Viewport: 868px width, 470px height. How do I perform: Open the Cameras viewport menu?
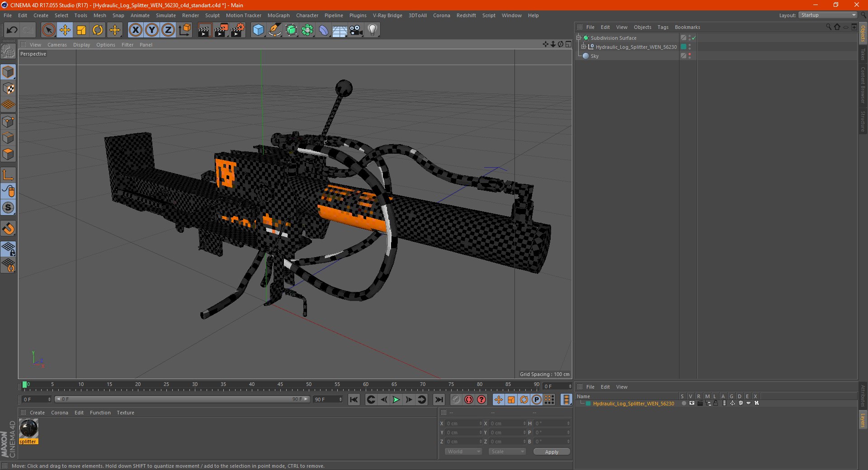[x=57, y=45]
